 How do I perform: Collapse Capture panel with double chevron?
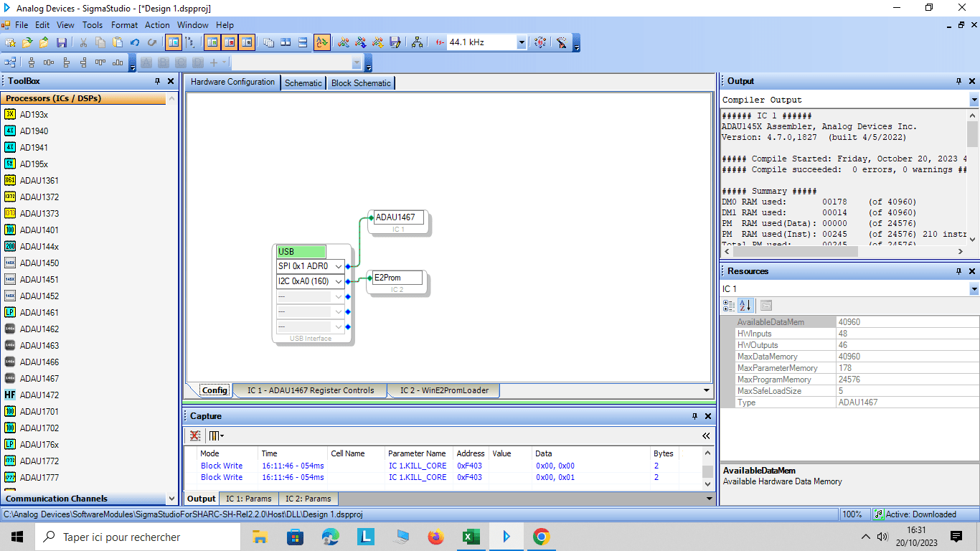pos(706,435)
